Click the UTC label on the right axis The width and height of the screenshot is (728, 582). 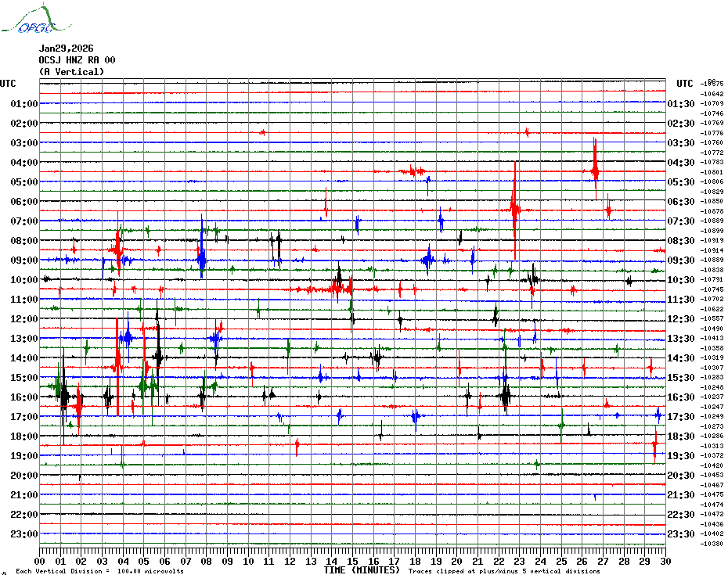684,84
